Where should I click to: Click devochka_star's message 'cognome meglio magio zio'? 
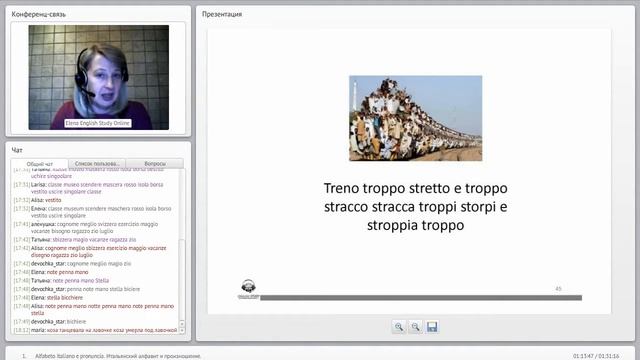[x=99, y=264]
